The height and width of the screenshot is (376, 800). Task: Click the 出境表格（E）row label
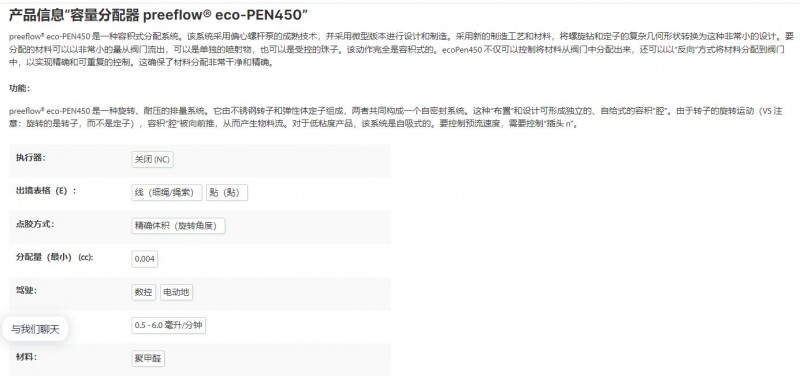click(x=46, y=191)
